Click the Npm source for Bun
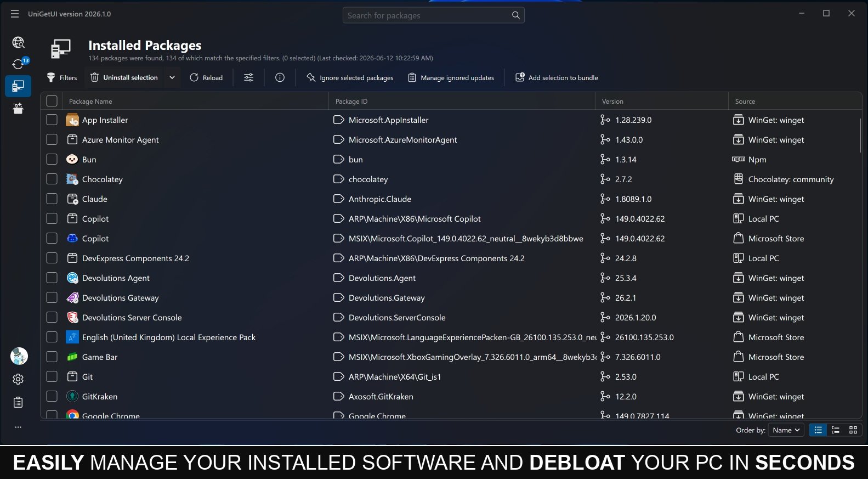Image resolution: width=868 pixels, height=479 pixels. 757,160
